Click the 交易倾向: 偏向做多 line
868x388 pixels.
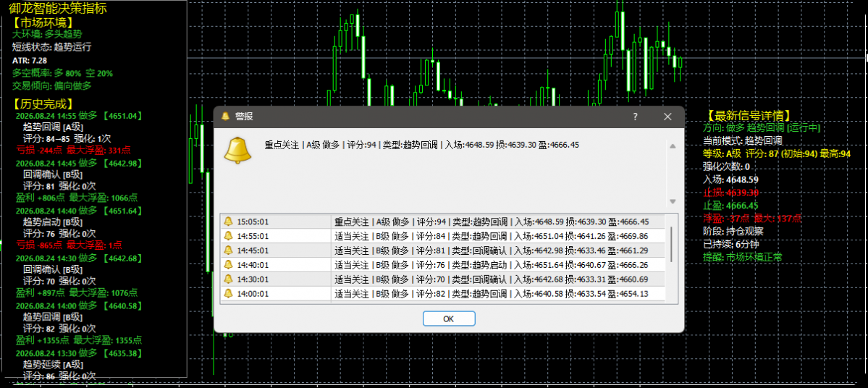51,86
